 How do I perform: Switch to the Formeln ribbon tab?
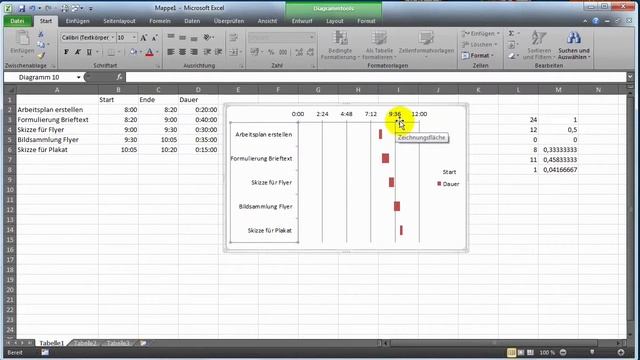click(x=160, y=21)
